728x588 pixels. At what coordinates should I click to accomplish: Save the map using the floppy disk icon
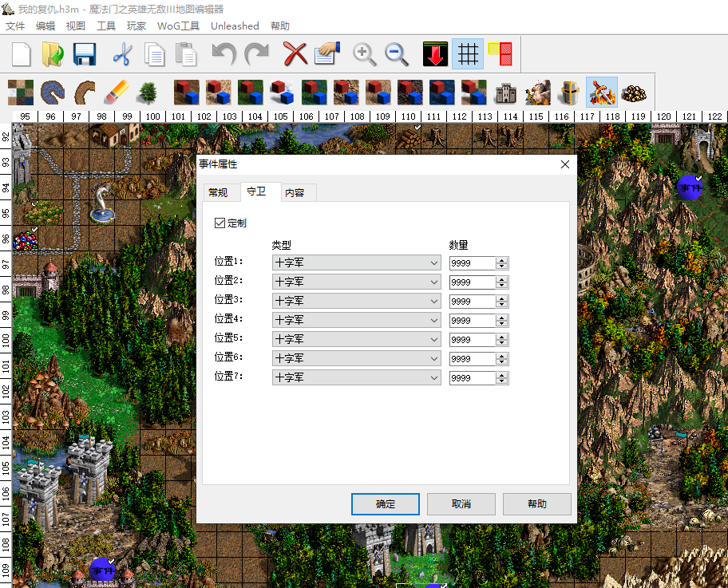pyautogui.click(x=85, y=53)
